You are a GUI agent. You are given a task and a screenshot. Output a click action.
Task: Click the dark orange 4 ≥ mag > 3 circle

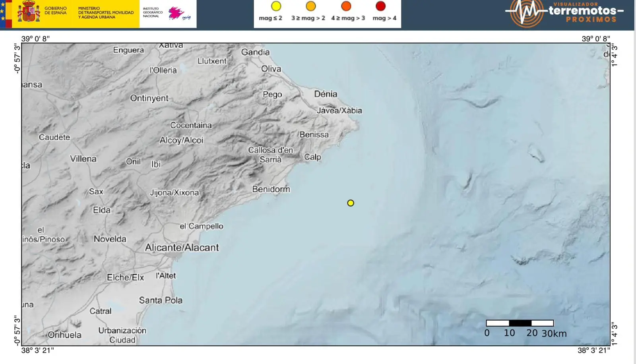pos(346,6)
